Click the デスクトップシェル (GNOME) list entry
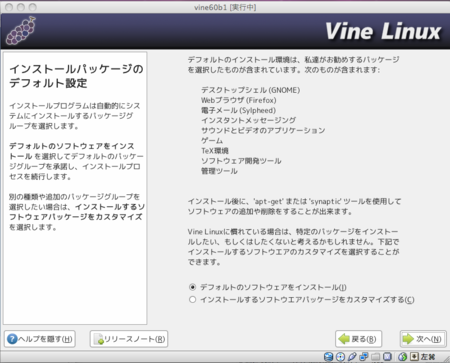 tap(250, 90)
